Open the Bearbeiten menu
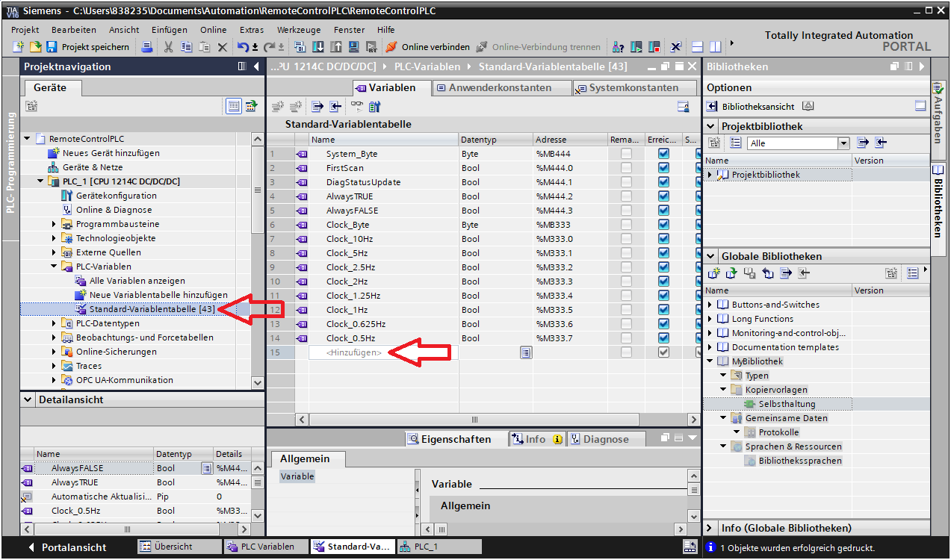The width and height of the screenshot is (951, 560). [x=73, y=30]
